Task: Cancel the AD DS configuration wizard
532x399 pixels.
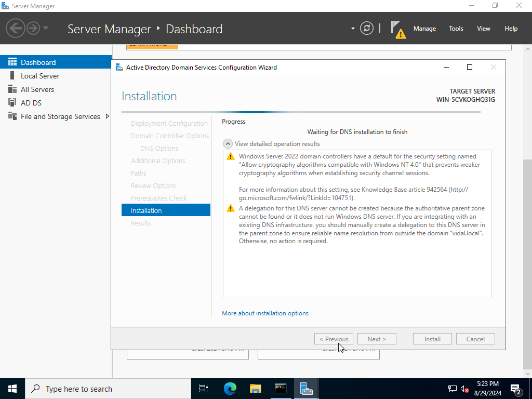Action: 475,339
